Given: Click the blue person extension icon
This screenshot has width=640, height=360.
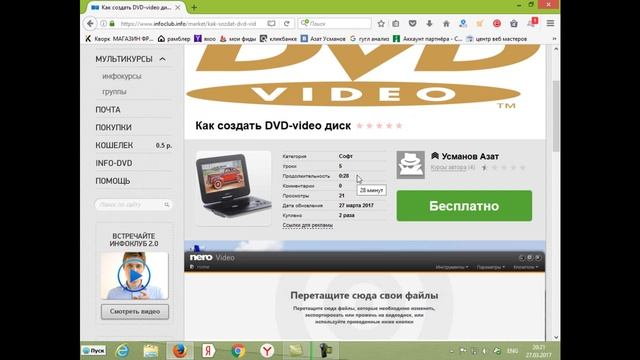Looking at the screenshot, I should (x=463, y=24).
